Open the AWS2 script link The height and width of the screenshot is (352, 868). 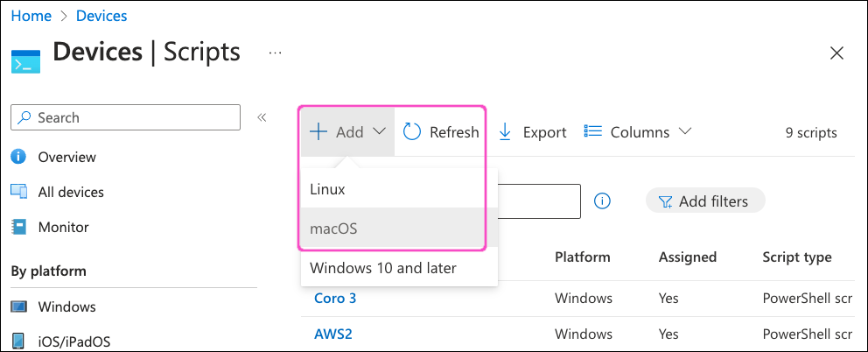pos(332,334)
